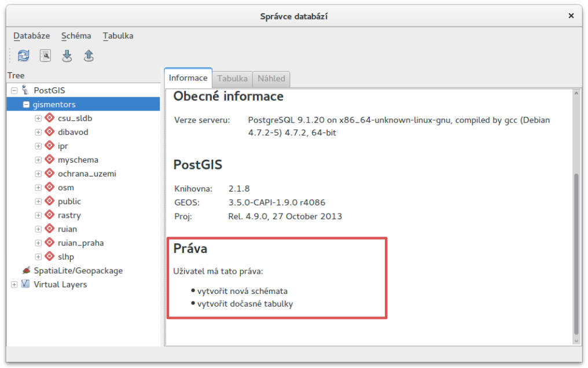The image size is (588, 368).
Task: Click the 'Obecné informace' heading
Action: 229,96
